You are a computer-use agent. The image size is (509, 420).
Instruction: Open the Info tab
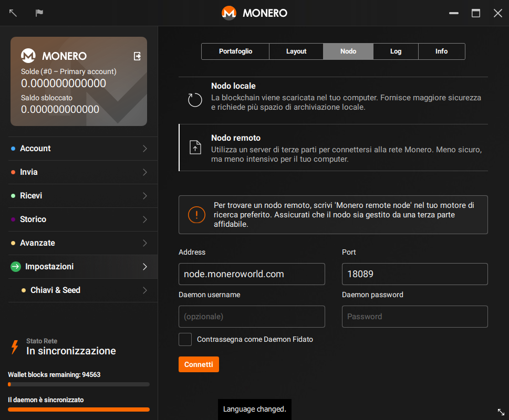(x=441, y=51)
